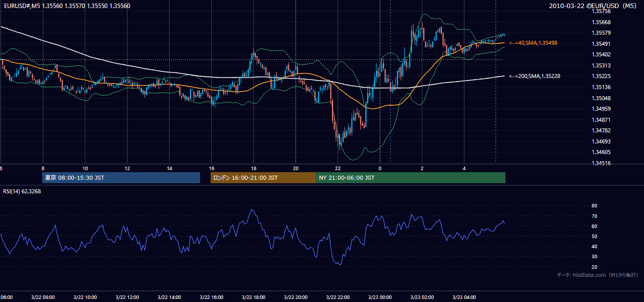This screenshot has height=302, width=644.
Task: Click RSI scale value 20
Action: coord(594,267)
